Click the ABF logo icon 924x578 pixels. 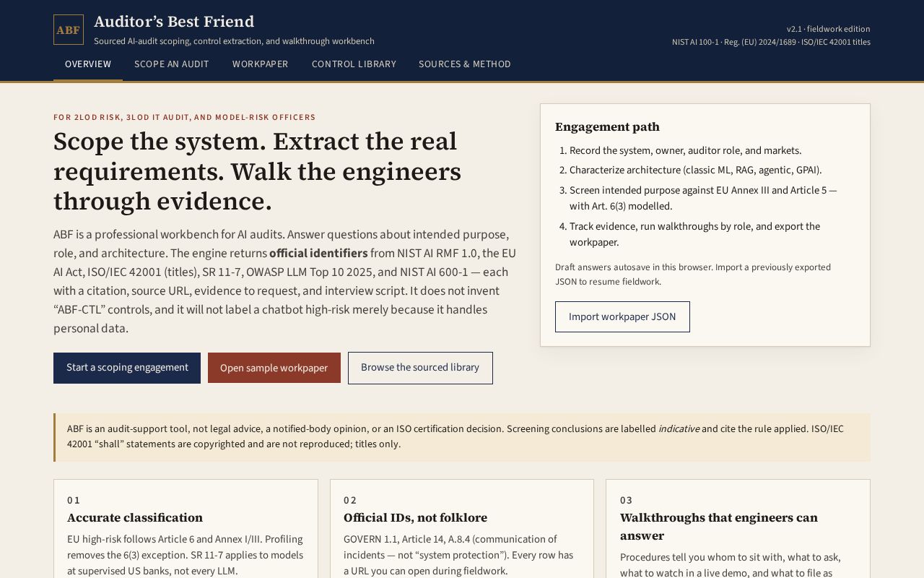point(69,30)
